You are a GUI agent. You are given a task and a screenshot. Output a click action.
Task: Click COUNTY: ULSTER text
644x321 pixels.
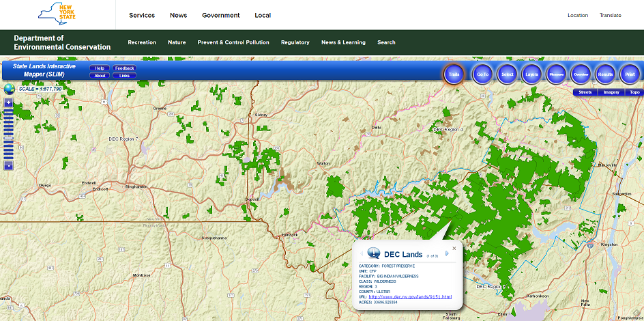coord(375,292)
